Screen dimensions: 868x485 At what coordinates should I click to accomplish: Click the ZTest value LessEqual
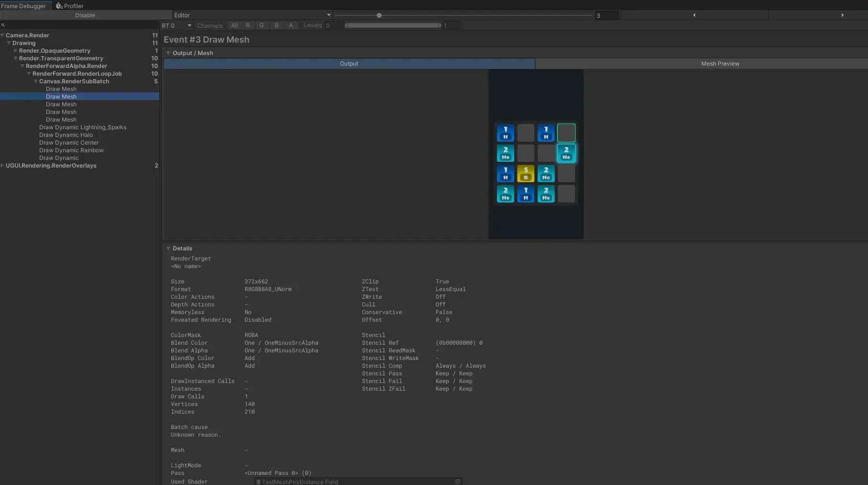pyautogui.click(x=451, y=289)
